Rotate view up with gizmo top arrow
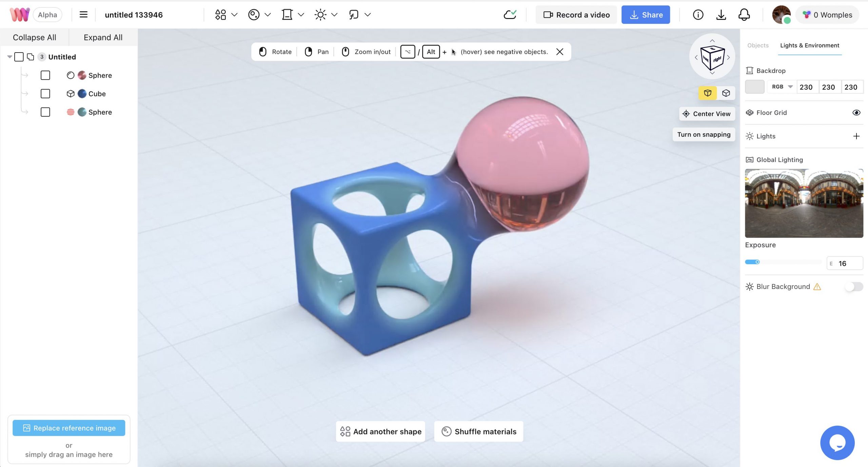Screen dimensions: 868x467 click(712, 40)
